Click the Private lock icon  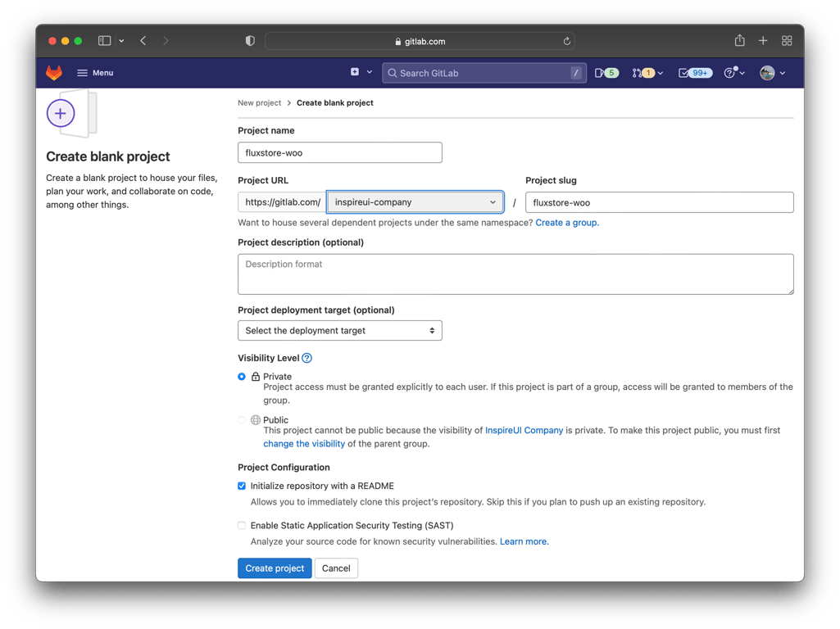coord(256,377)
